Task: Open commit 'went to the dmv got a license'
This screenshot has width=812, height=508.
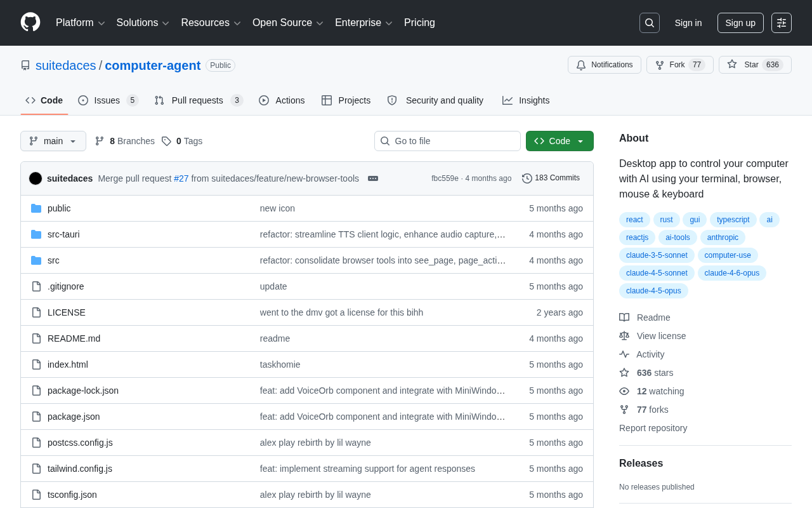Action: 341,312
